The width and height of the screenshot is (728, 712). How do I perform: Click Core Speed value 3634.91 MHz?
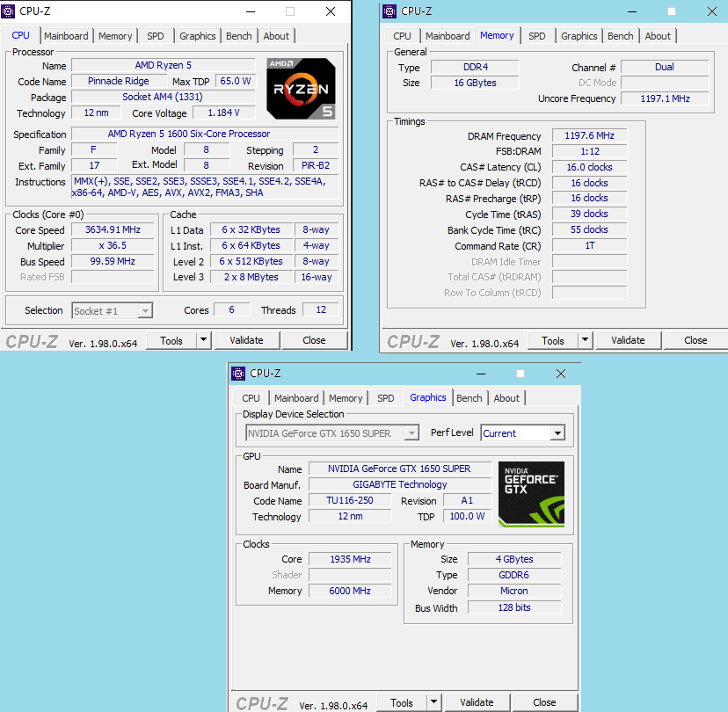(x=113, y=229)
